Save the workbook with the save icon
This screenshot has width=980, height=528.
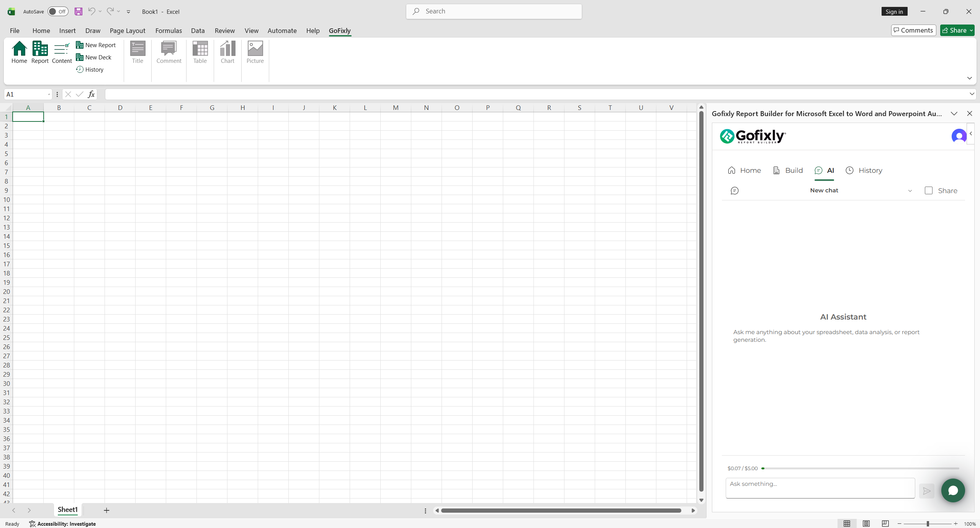pyautogui.click(x=79, y=11)
